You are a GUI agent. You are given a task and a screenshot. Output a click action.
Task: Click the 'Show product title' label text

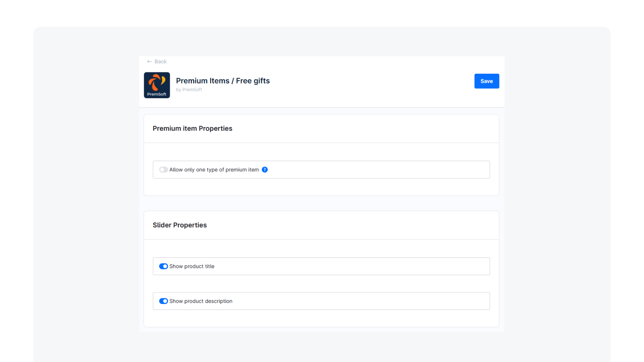(x=192, y=266)
